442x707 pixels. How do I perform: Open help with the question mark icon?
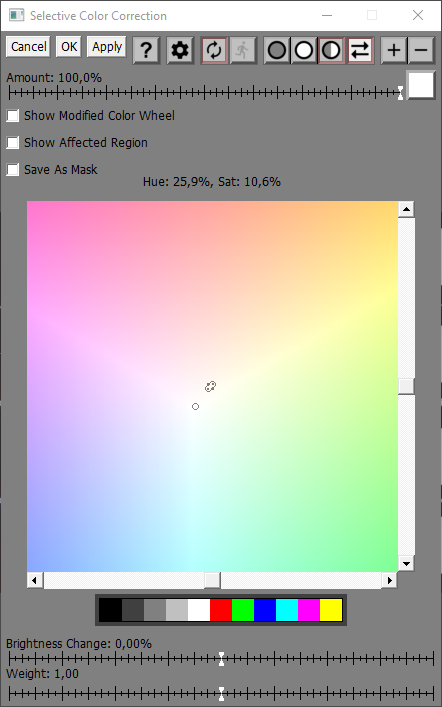point(146,50)
